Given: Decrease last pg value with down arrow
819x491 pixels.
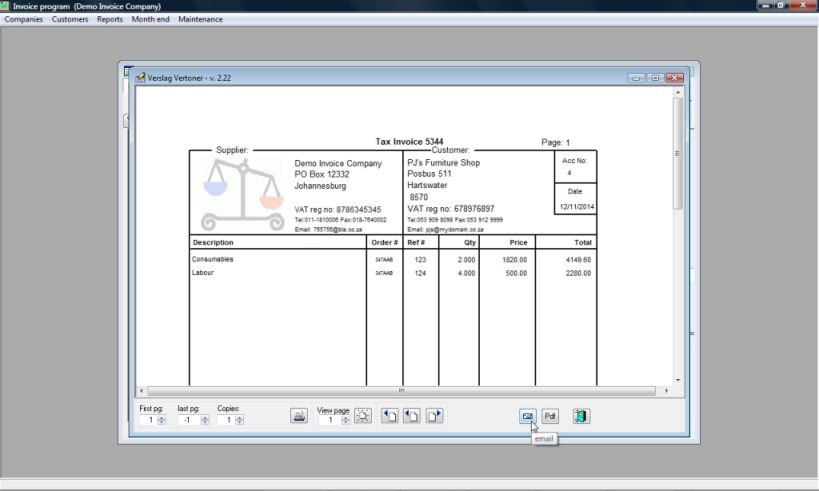Looking at the screenshot, I should tap(205, 423).
